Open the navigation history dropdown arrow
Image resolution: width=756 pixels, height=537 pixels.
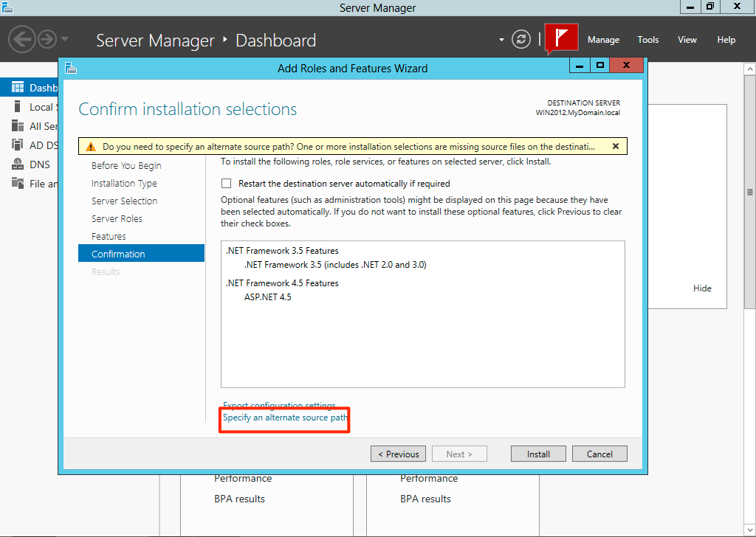65,39
